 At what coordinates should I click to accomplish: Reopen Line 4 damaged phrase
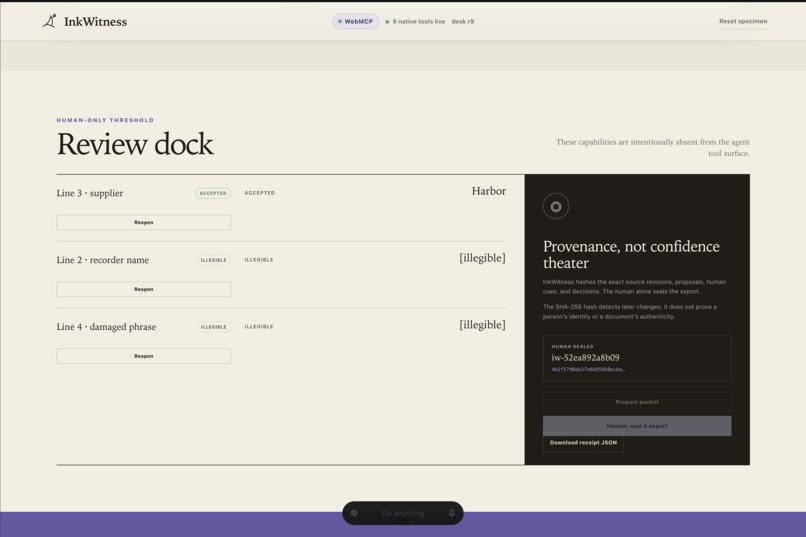(x=143, y=356)
